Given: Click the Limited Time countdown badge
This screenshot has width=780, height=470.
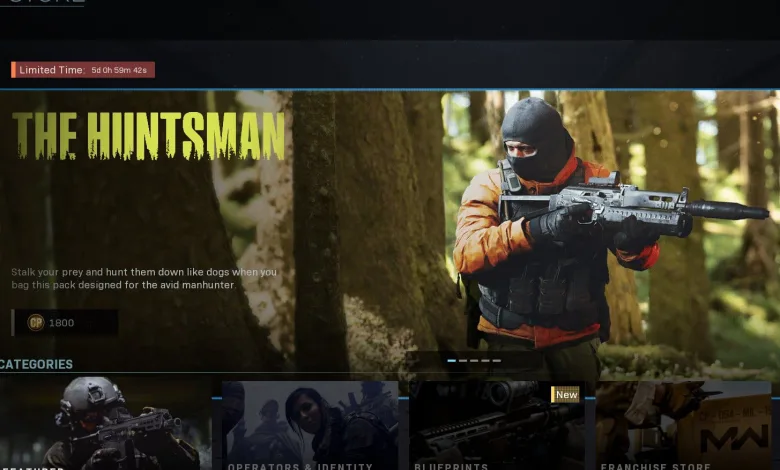Looking at the screenshot, I should [83, 70].
